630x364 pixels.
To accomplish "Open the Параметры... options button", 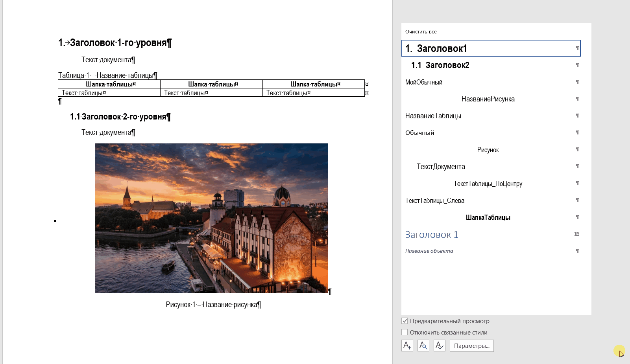I will click(471, 346).
